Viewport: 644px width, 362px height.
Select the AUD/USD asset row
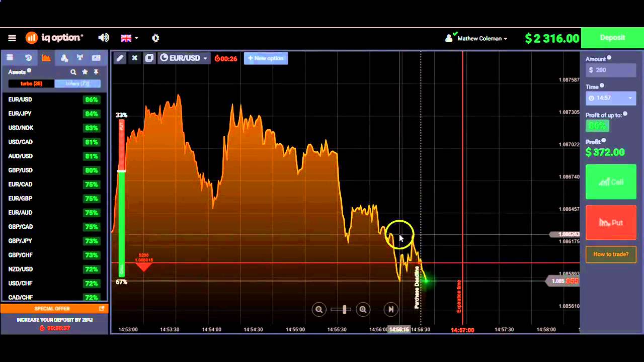click(x=53, y=156)
